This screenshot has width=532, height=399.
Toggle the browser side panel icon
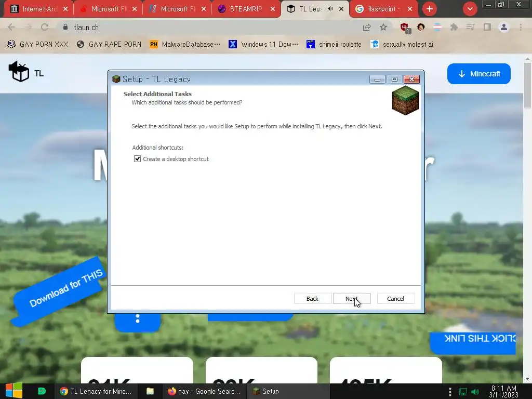(x=487, y=27)
